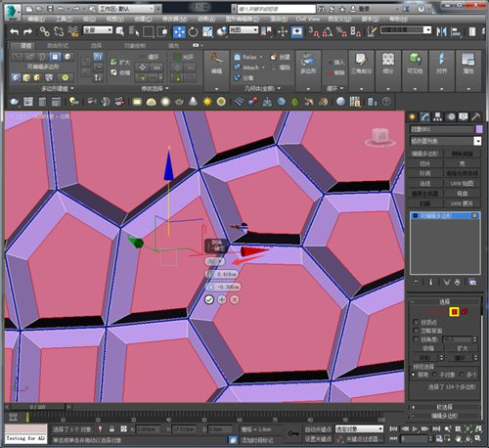Image resolution: width=489 pixels, height=448 pixels.
Task: Click Play Animation in playback controls
Action: [415, 429]
